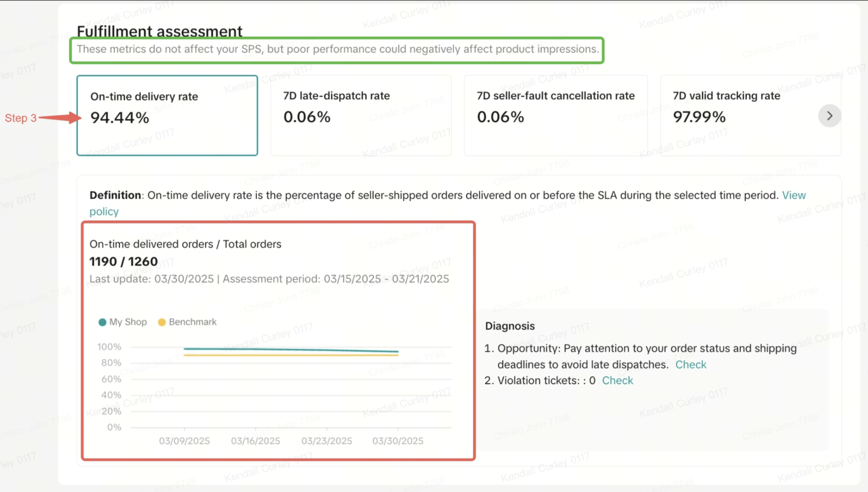Image resolution: width=868 pixels, height=492 pixels.
Task: Click the yellow Benchmark chart line
Action: [291, 355]
